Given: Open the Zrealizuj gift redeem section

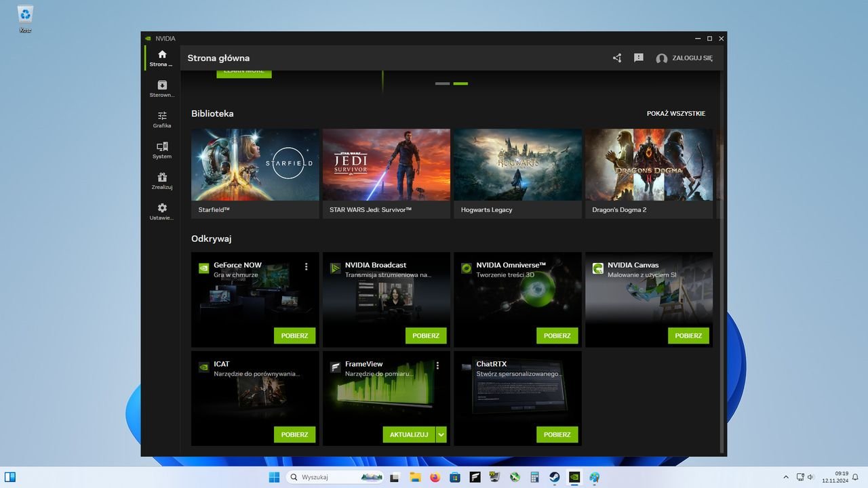Looking at the screenshot, I should pyautogui.click(x=162, y=181).
